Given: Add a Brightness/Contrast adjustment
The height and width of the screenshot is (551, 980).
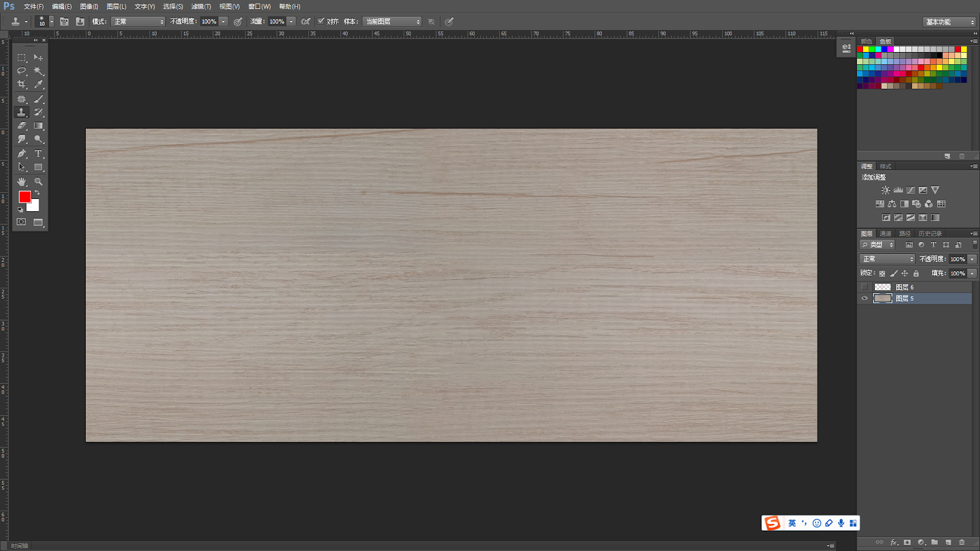Looking at the screenshot, I should coord(885,190).
